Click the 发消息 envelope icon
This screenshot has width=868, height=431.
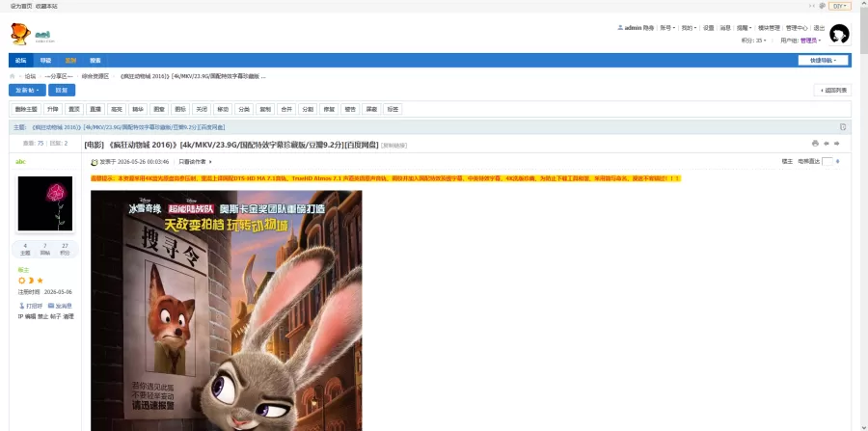click(x=51, y=306)
